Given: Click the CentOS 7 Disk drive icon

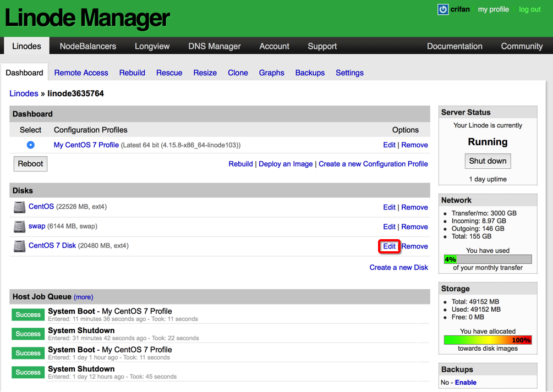Looking at the screenshot, I should coord(19,246).
